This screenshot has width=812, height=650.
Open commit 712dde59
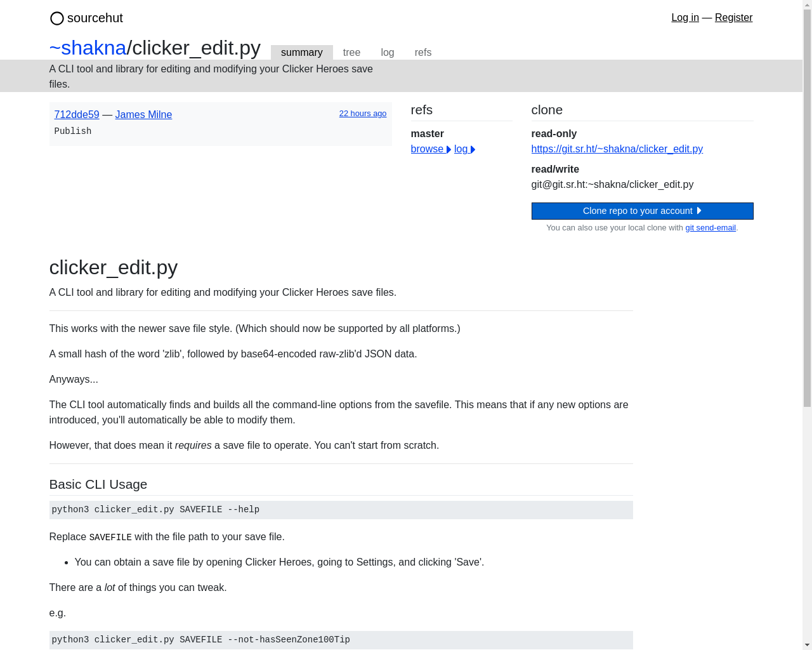(77, 114)
